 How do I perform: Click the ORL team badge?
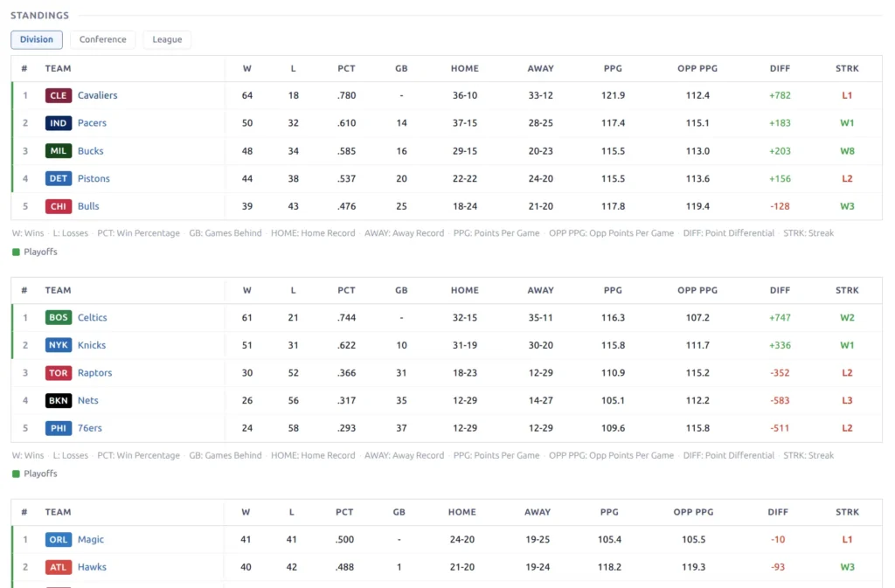[59, 539]
